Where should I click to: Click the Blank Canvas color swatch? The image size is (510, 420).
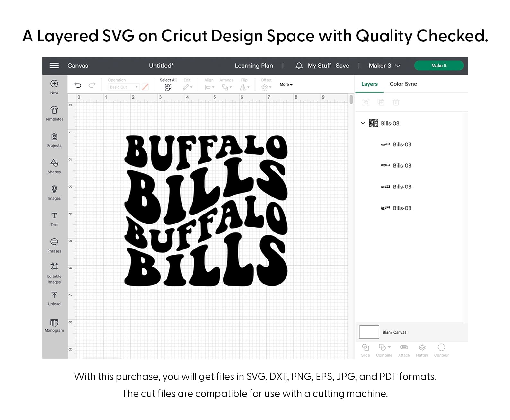tap(369, 332)
